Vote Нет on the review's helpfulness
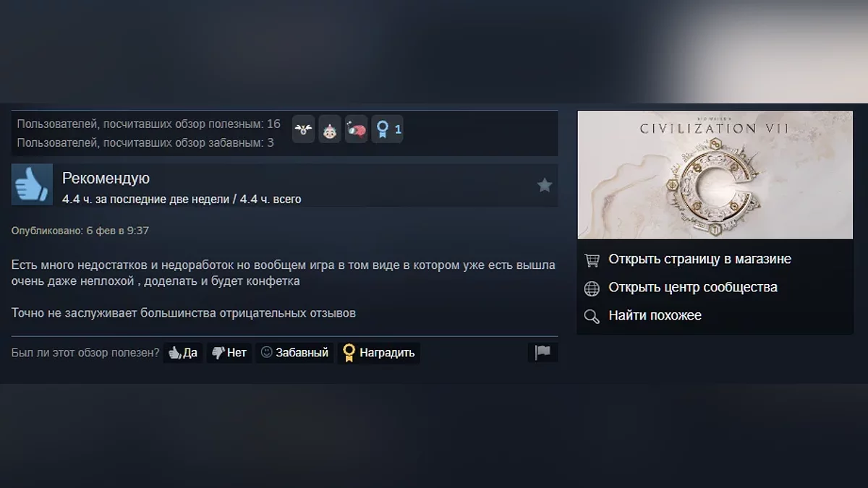The width and height of the screenshot is (868, 488). click(x=229, y=353)
